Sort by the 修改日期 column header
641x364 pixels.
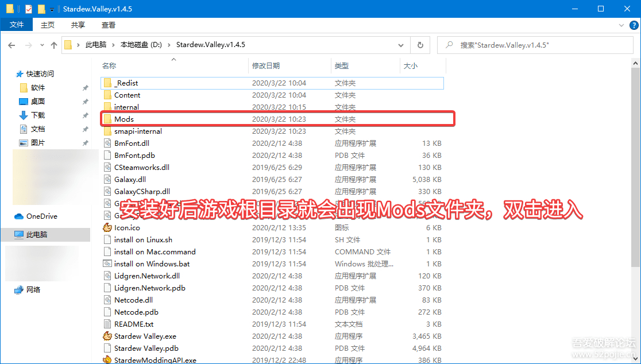click(266, 65)
